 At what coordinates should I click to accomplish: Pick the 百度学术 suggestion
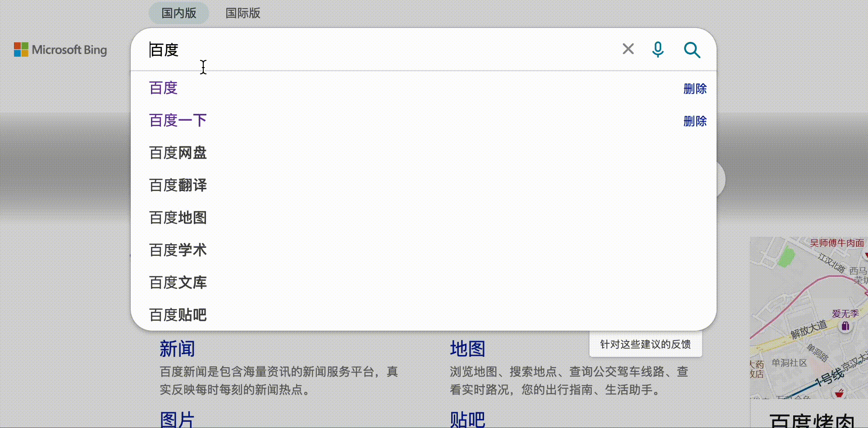click(423, 250)
